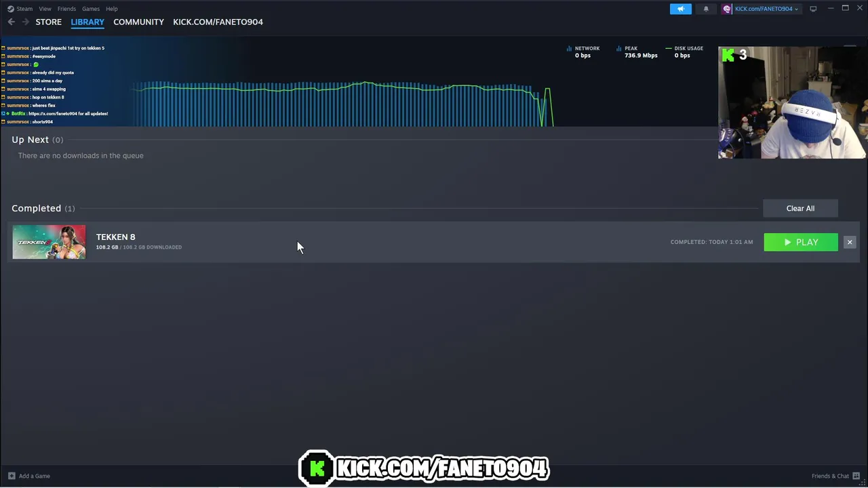Remove TEKKEN 8 from completed list

pos(850,242)
